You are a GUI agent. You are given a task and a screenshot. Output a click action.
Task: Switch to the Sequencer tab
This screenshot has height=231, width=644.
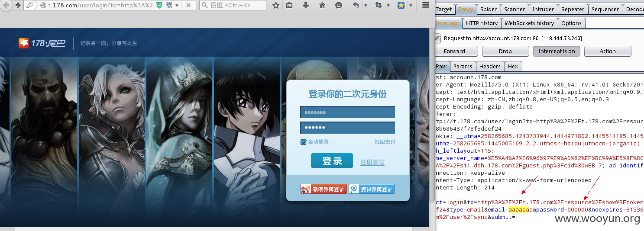point(605,9)
